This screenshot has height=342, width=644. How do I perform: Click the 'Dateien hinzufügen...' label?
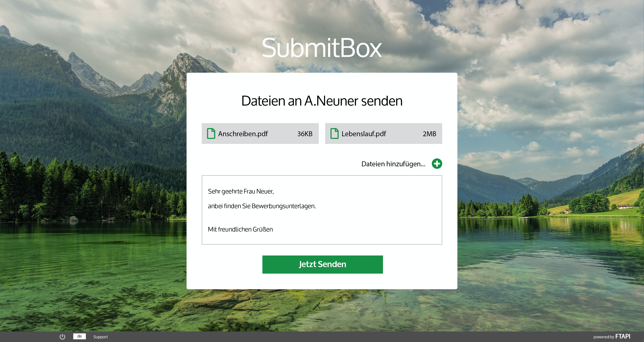[393, 164]
